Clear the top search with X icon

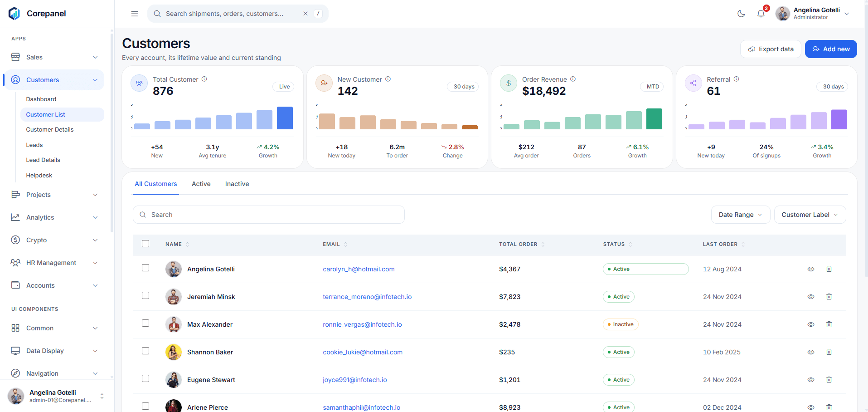tap(305, 14)
